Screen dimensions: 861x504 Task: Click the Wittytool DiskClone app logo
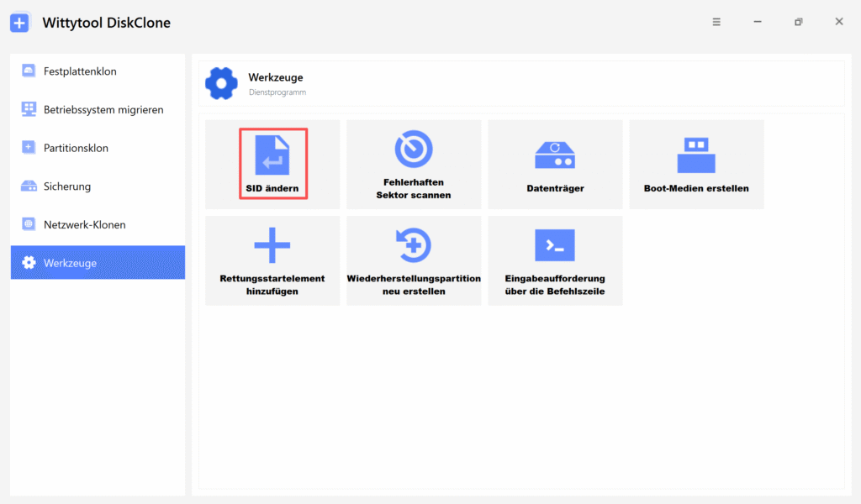coord(20,23)
